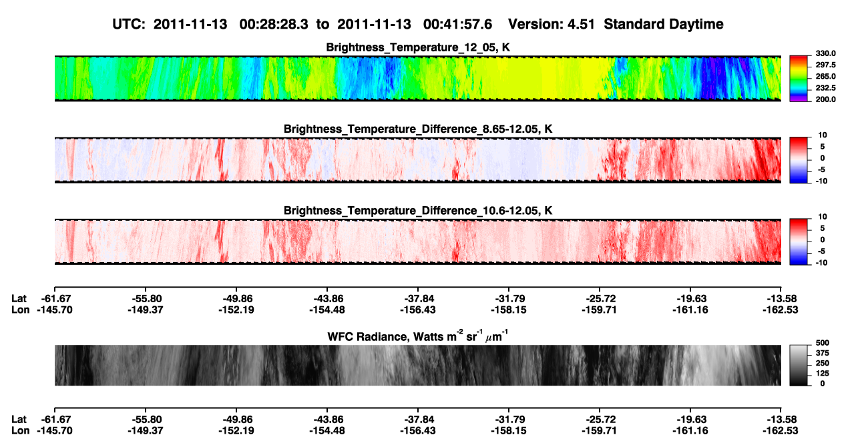
Task: Click the 'Version: 4.51' text in the header
Action: click(x=552, y=25)
